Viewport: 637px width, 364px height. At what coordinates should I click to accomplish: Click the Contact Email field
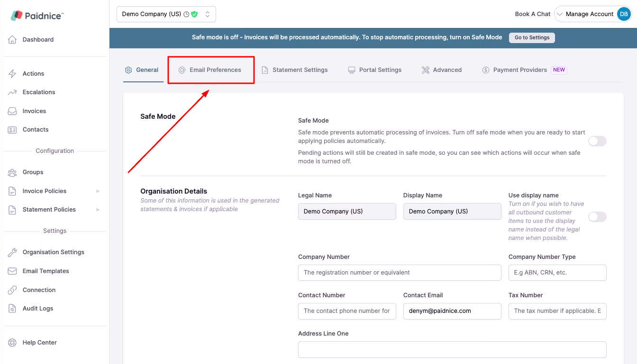452,311
